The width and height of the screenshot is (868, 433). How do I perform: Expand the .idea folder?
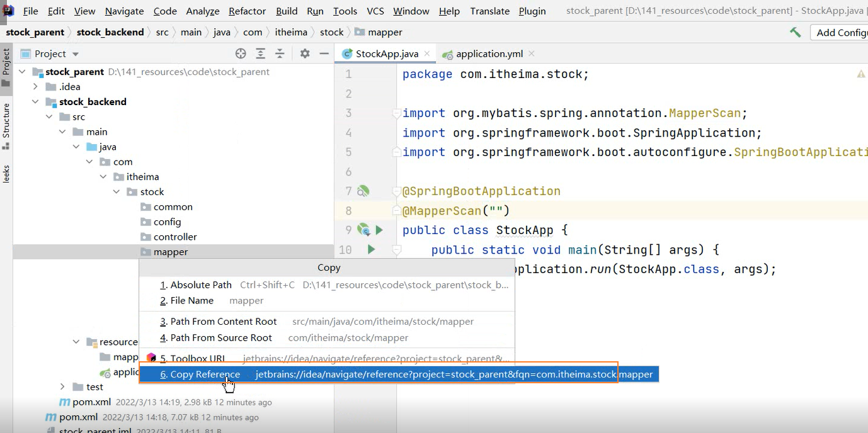(36, 87)
